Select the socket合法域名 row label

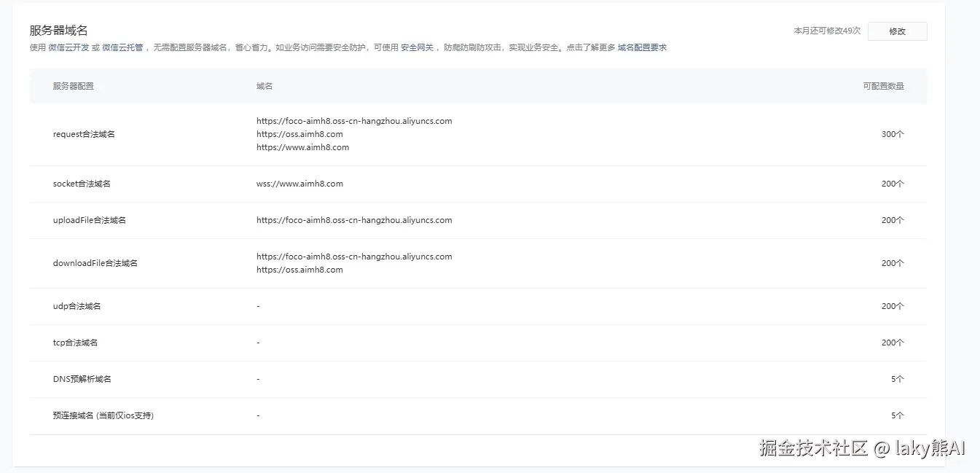pos(82,184)
